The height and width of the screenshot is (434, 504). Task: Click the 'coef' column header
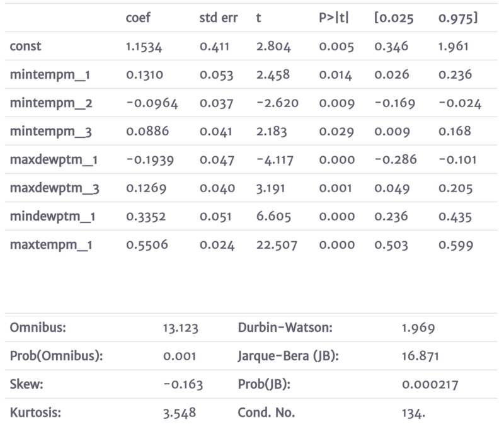pyautogui.click(x=139, y=18)
